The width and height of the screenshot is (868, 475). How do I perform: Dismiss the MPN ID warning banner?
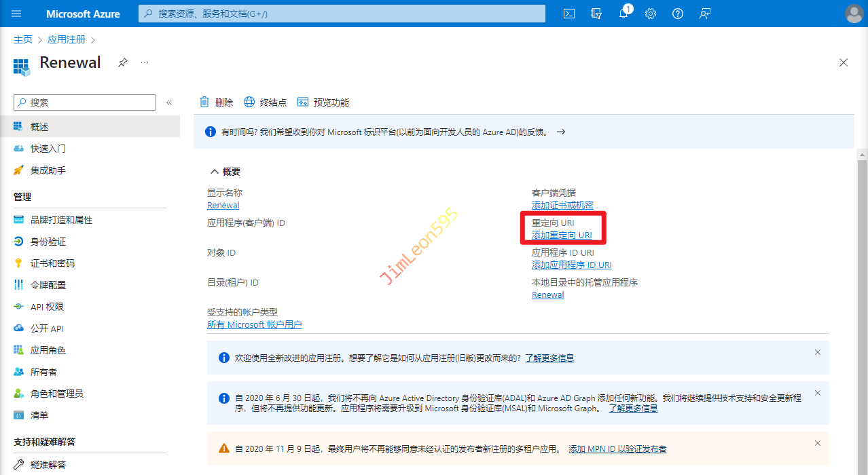click(x=818, y=443)
